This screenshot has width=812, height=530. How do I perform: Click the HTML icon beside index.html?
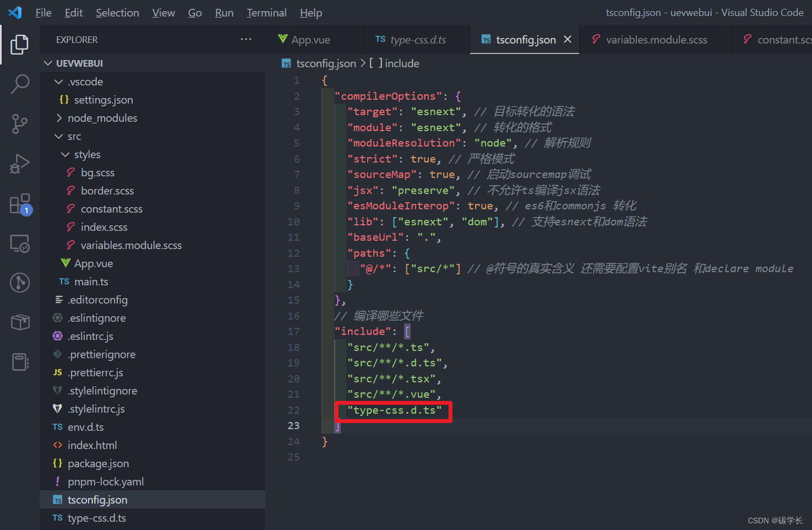coord(58,445)
